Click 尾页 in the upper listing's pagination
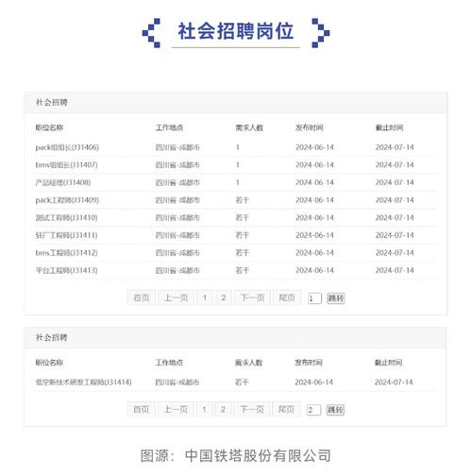Screen dimensions: 472x476 point(287,297)
